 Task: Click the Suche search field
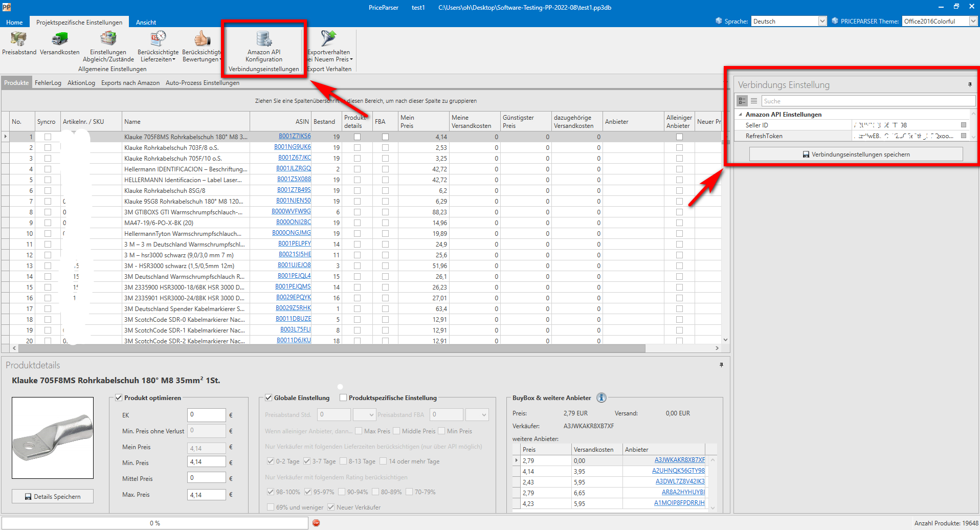tap(868, 101)
